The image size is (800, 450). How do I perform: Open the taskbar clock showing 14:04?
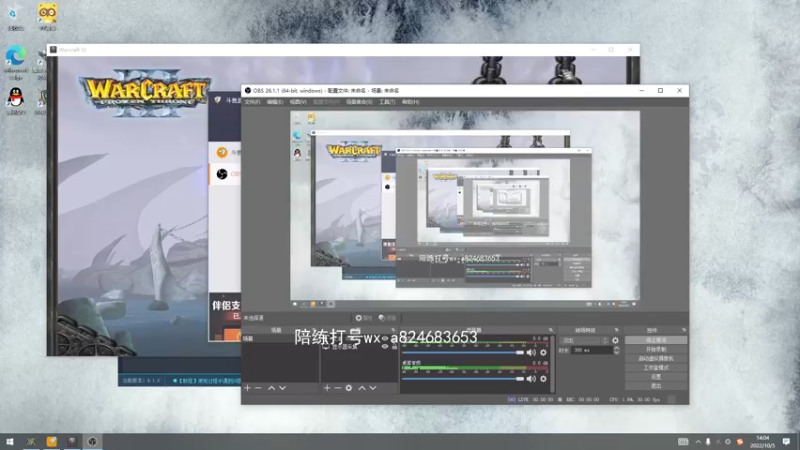pyautogui.click(x=763, y=442)
